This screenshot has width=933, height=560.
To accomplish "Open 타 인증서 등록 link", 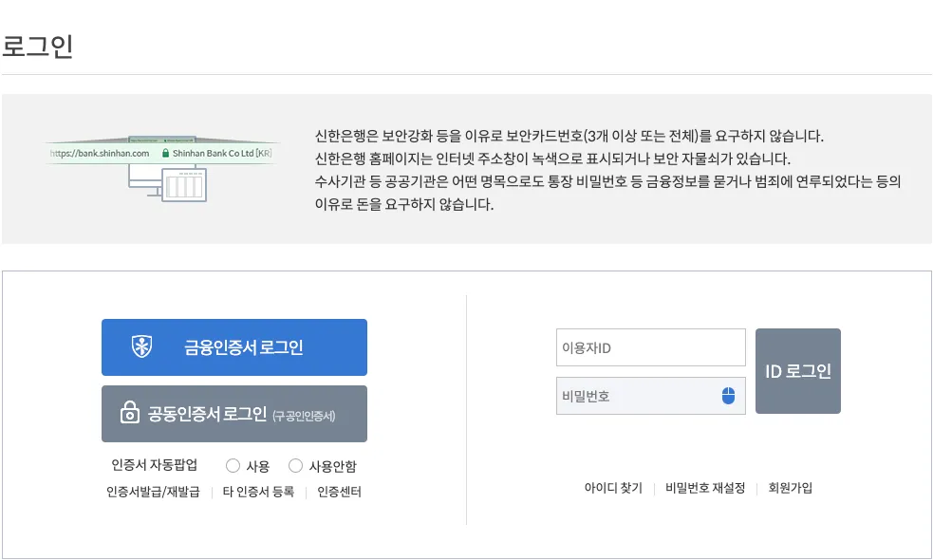I will tap(258, 492).
